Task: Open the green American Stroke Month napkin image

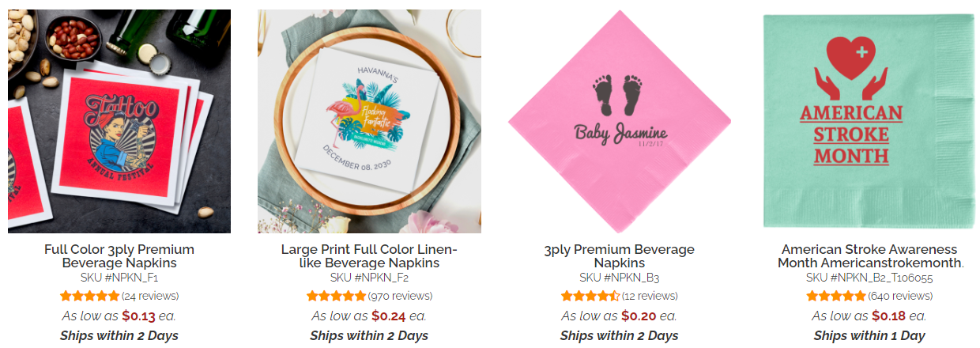Action: (869, 121)
